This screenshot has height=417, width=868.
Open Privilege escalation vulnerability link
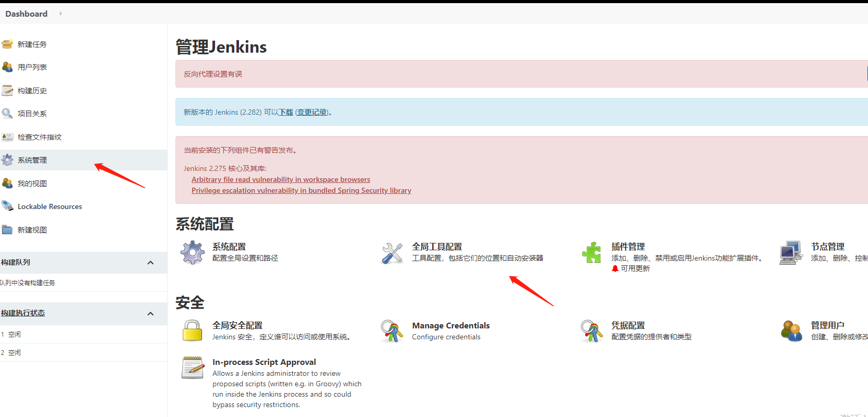click(x=301, y=190)
